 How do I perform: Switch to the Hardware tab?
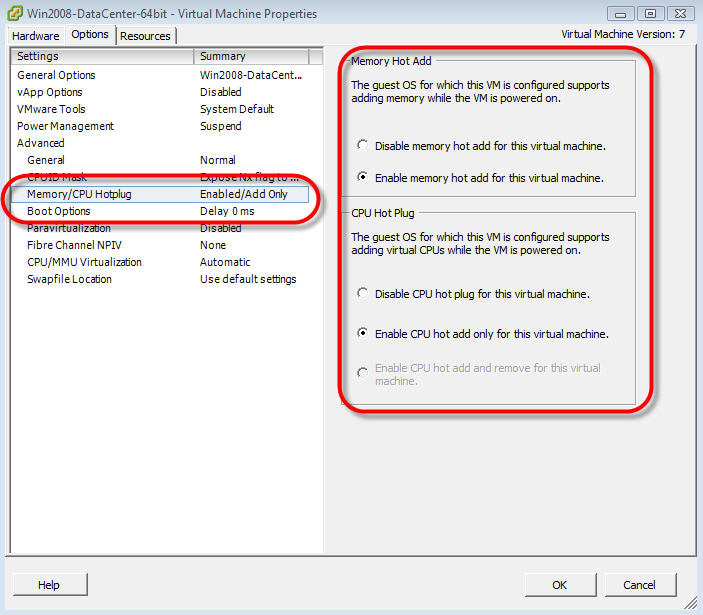[x=36, y=36]
